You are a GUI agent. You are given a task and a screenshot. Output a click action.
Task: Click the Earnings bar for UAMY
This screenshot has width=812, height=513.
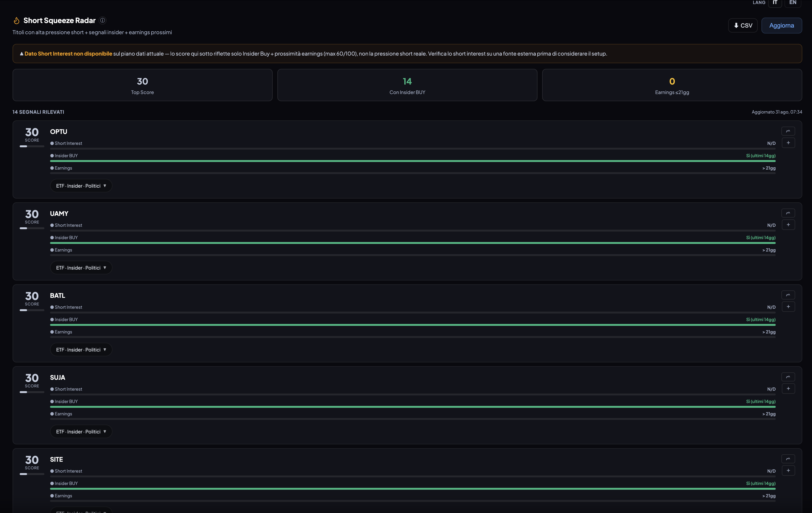[413, 256]
